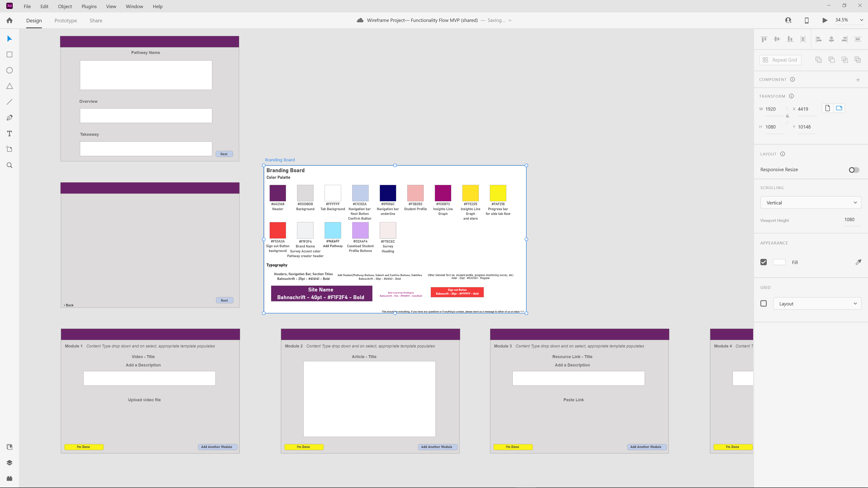Image resolution: width=868 pixels, height=488 pixels.
Task: Select the Line tool
Action: (x=9, y=102)
